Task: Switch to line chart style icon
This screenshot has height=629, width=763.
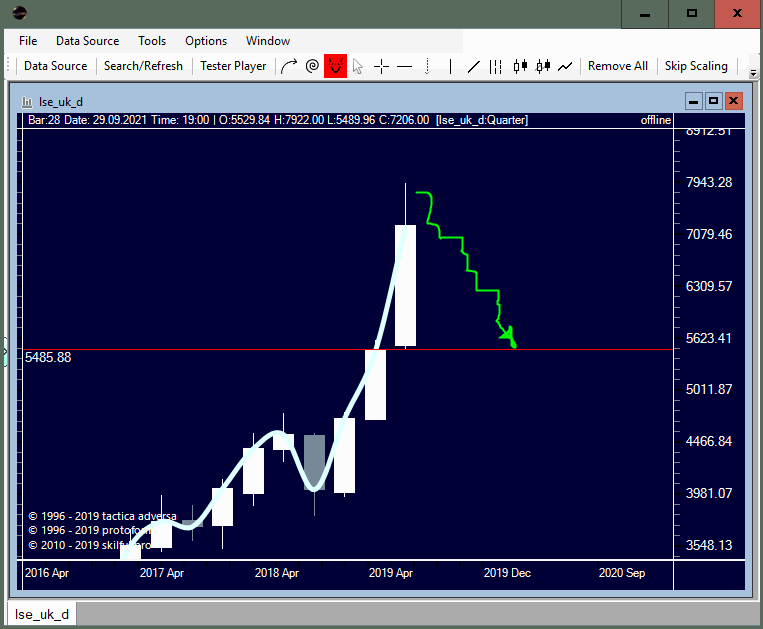Action: pos(566,66)
